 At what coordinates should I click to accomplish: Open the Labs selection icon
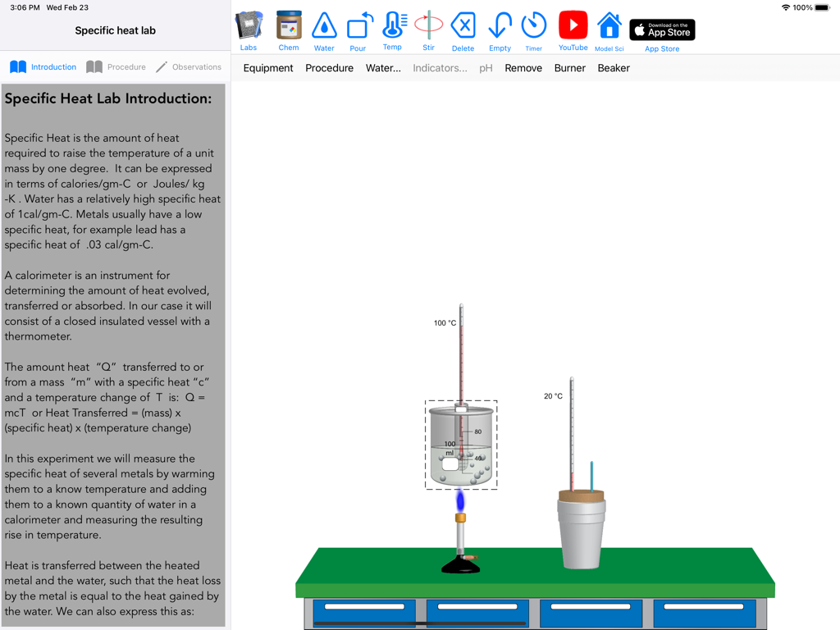click(249, 25)
